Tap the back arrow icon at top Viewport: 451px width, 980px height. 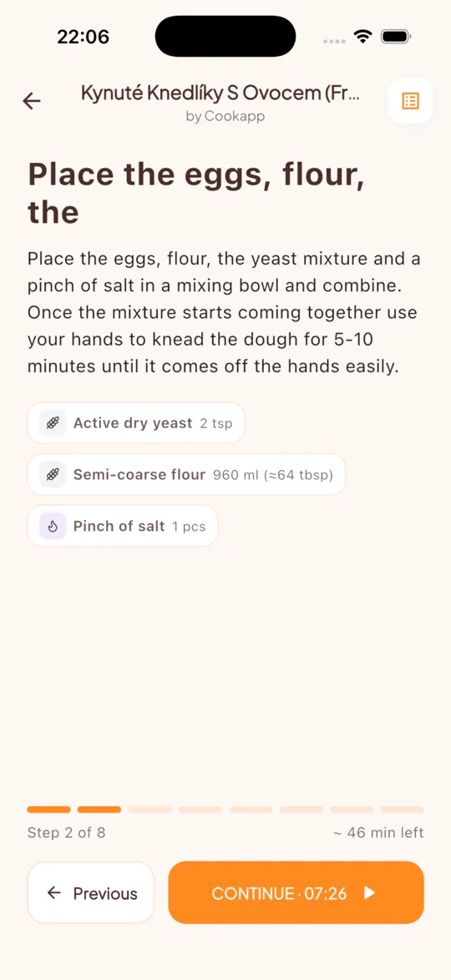[x=31, y=101]
